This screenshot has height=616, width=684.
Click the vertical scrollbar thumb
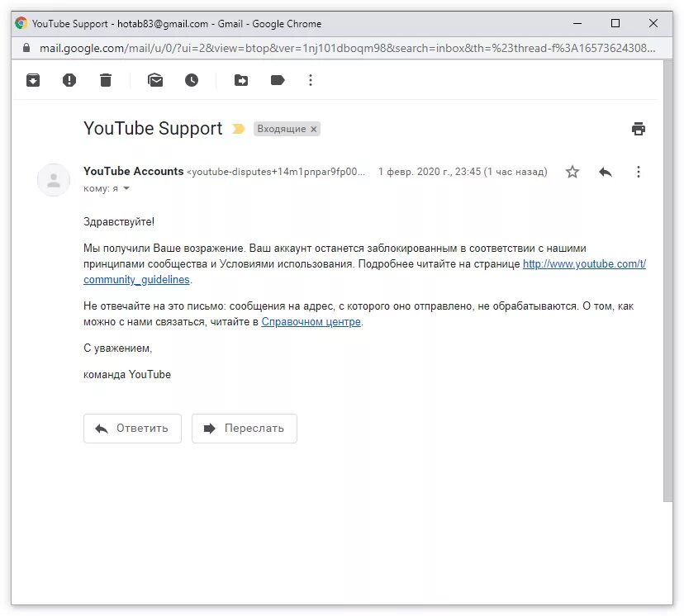point(667,282)
